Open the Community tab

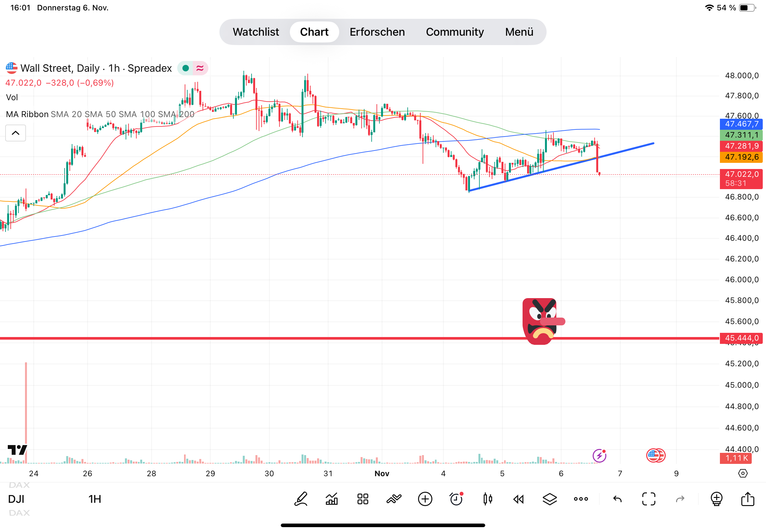coord(454,32)
